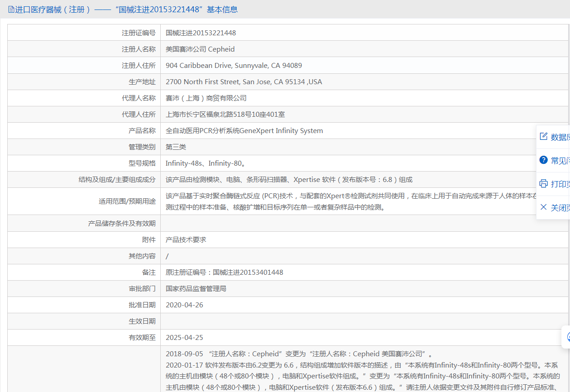The image size is (570, 392).
Task: Select the 2018-09-05 change record line
Action: [299, 354]
